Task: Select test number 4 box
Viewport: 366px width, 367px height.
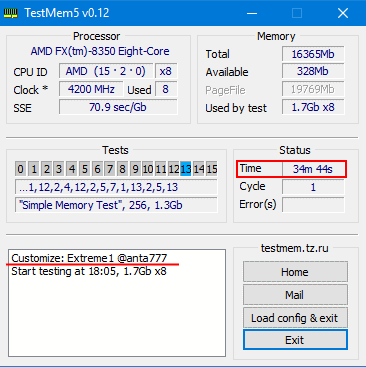Action: (x=72, y=169)
